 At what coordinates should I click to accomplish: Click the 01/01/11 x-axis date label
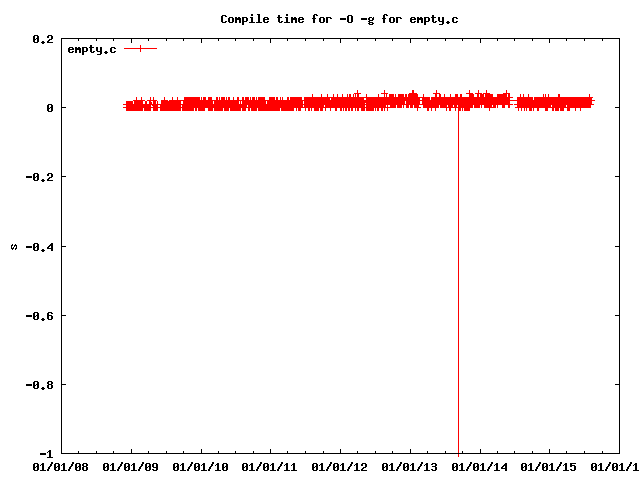pos(271,466)
